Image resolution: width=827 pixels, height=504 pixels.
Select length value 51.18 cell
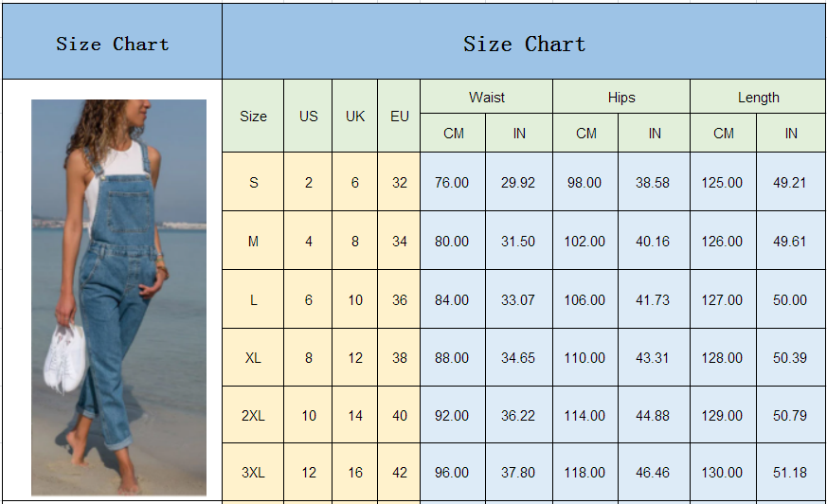(790, 473)
